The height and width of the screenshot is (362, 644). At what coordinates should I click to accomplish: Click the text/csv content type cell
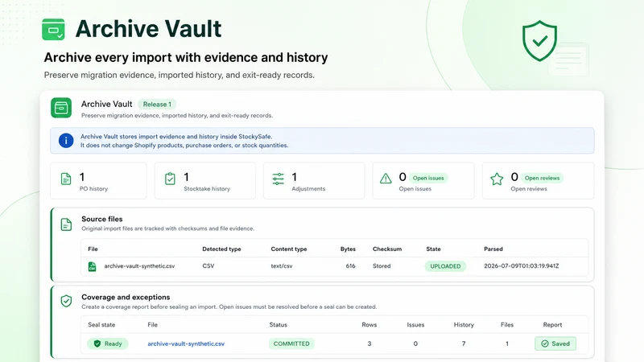tap(281, 266)
